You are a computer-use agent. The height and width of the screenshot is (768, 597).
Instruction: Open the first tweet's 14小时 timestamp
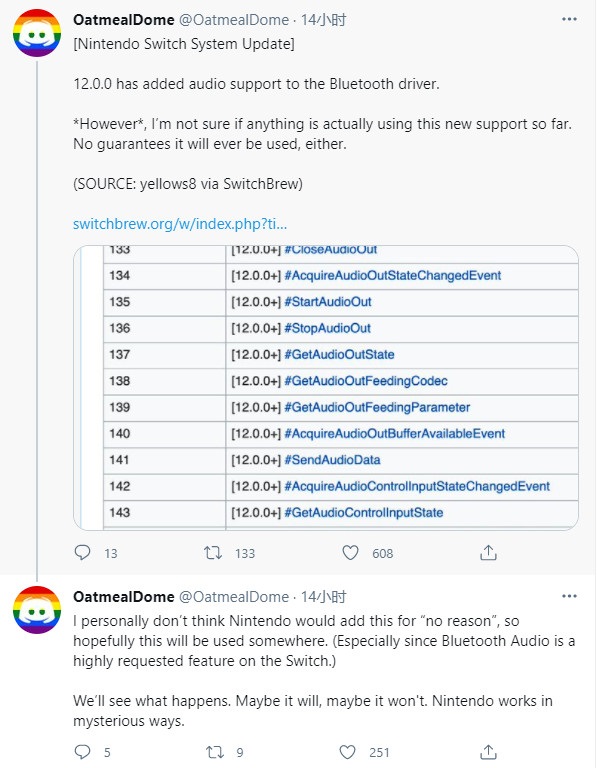(x=324, y=20)
